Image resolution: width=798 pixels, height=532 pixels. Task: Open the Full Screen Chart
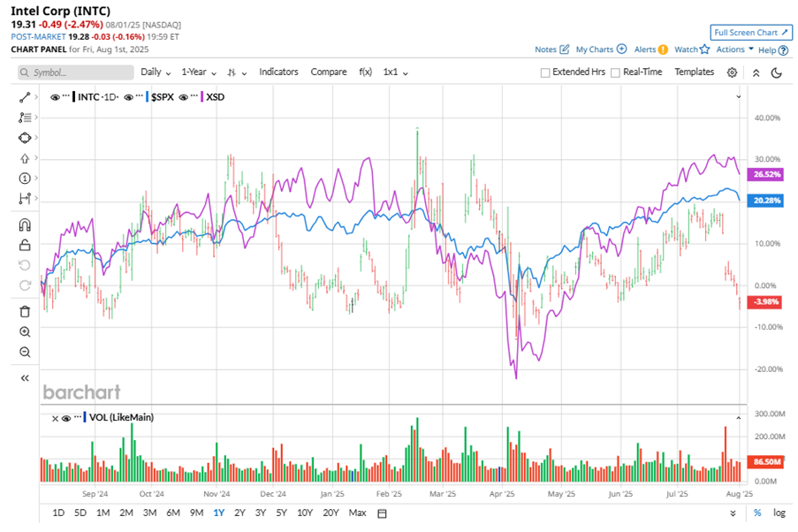point(751,33)
